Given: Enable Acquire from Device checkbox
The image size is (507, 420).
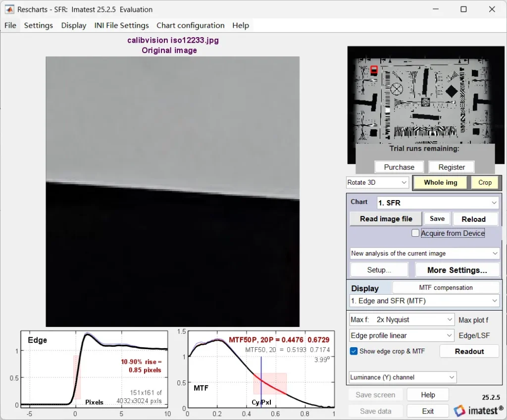Looking at the screenshot, I should point(415,233).
